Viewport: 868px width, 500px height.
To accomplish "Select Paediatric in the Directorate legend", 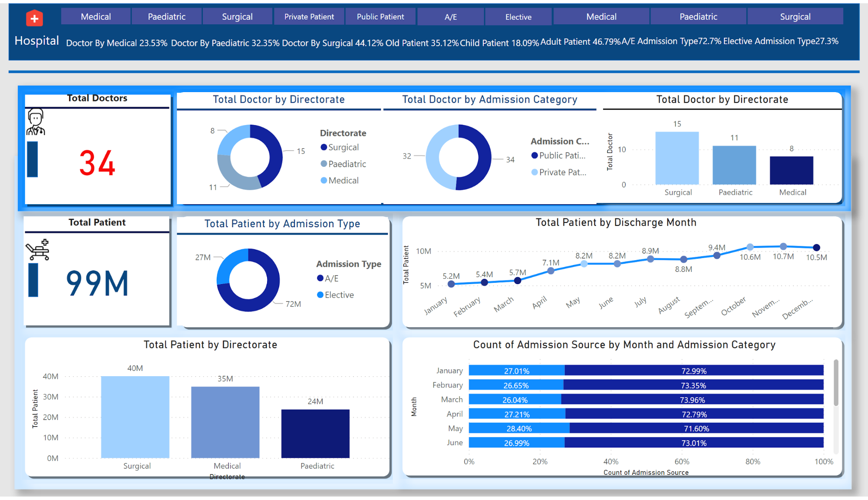I will 343,164.
